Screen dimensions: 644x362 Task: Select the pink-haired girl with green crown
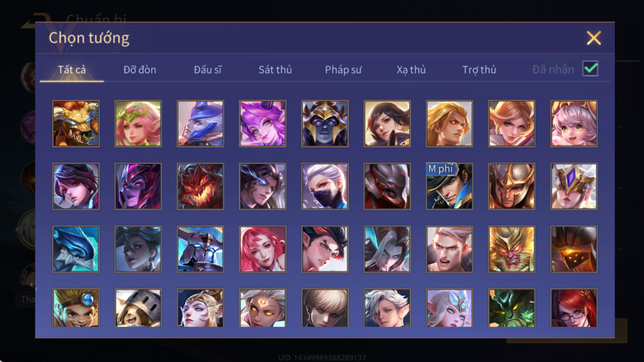(x=138, y=124)
